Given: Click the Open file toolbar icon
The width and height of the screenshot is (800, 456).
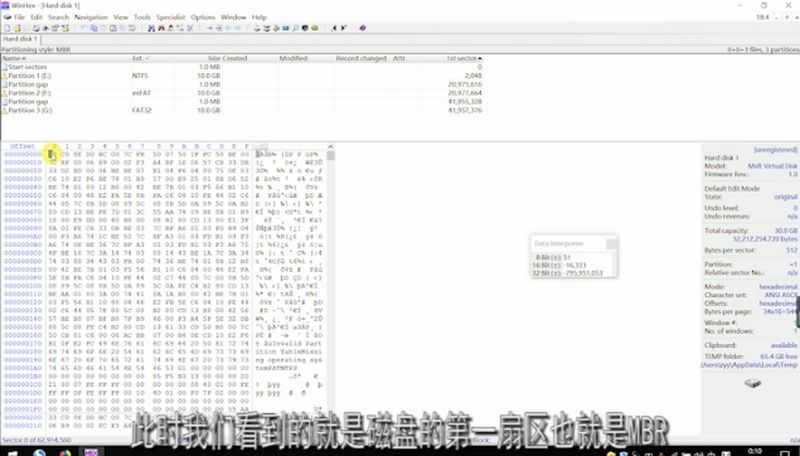Looking at the screenshot, I should tap(17, 28).
